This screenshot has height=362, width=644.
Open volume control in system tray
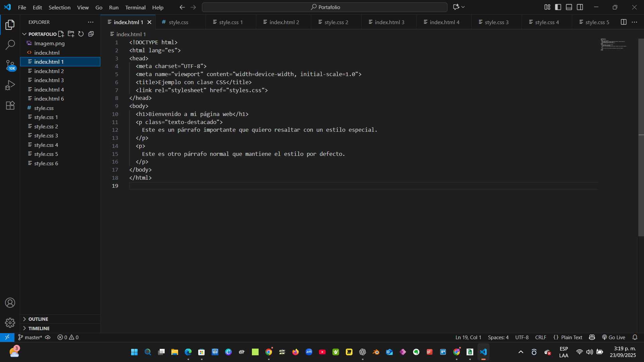589,352
